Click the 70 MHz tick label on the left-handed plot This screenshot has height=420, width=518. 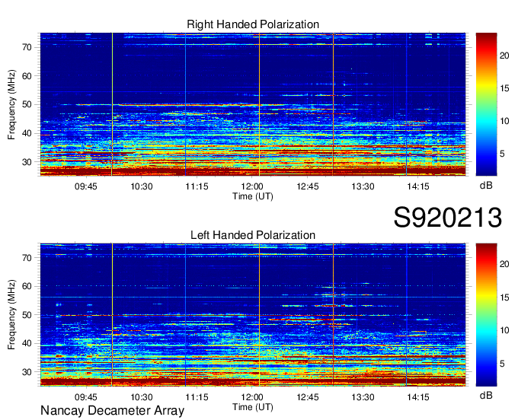point(27,258)
